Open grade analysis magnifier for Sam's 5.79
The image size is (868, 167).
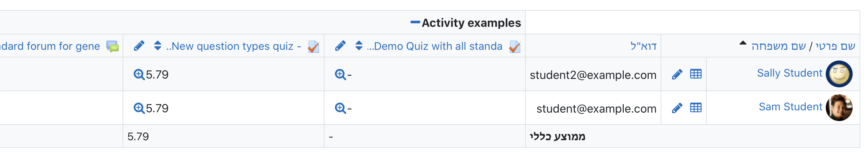pyautogui.click(x=139, y=108)
